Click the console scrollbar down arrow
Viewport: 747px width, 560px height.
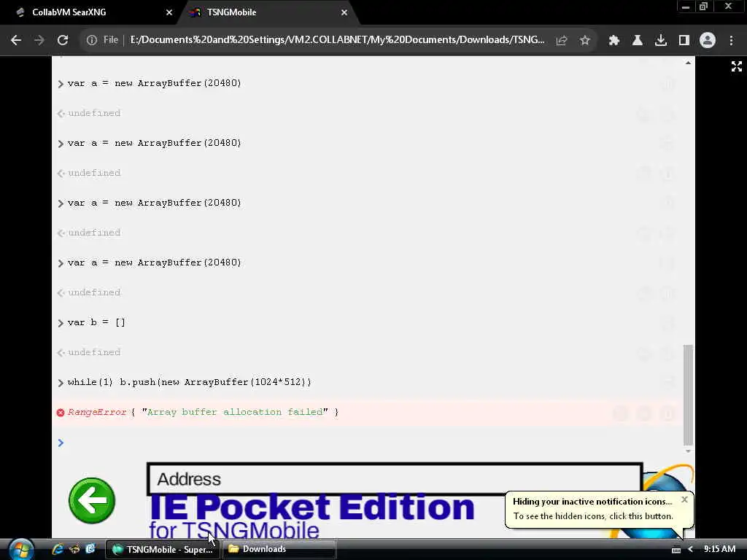(x=688, y=451)
